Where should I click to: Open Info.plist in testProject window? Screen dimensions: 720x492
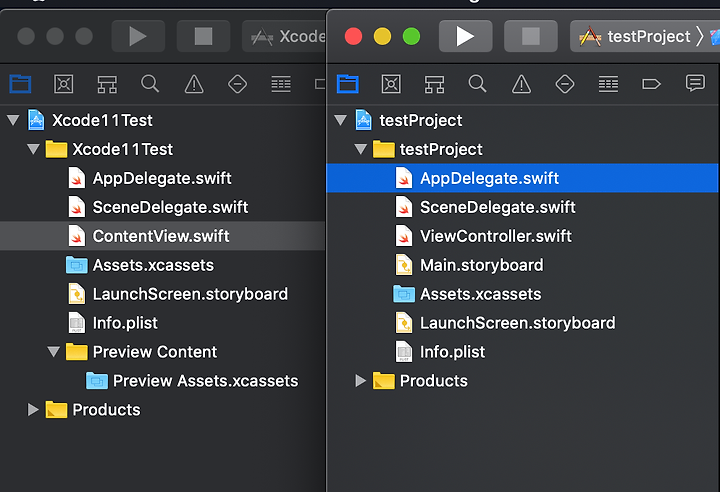click(523, 352)
